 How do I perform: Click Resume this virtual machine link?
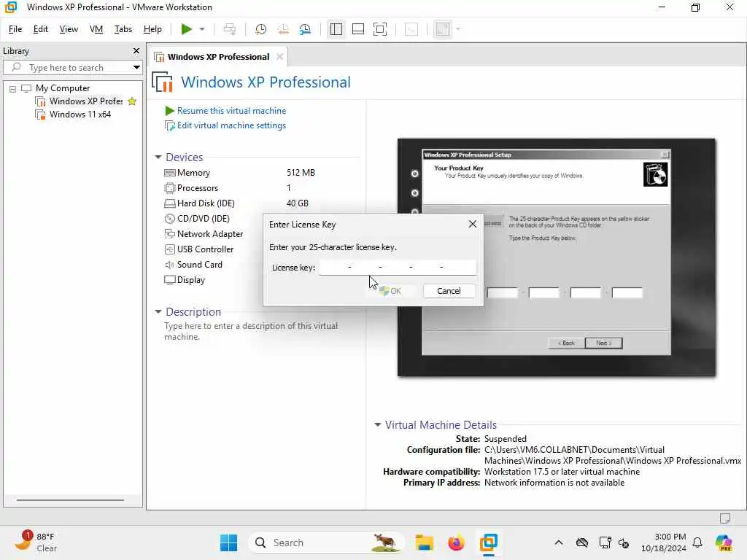coord(231,111)
